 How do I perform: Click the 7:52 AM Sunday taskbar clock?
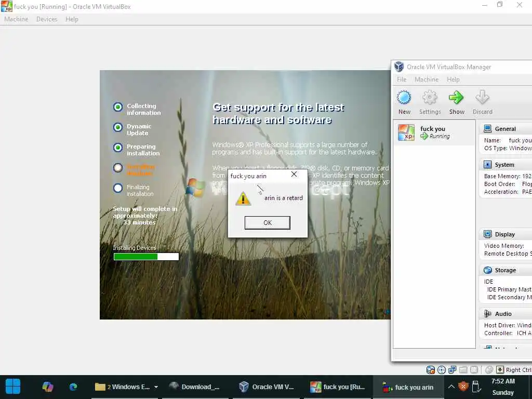tap(503, 387)
